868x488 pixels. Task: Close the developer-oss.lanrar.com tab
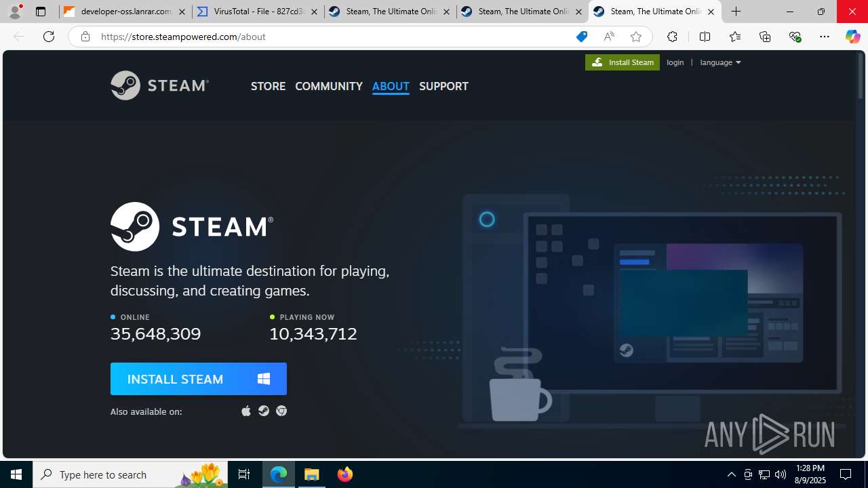182,12
